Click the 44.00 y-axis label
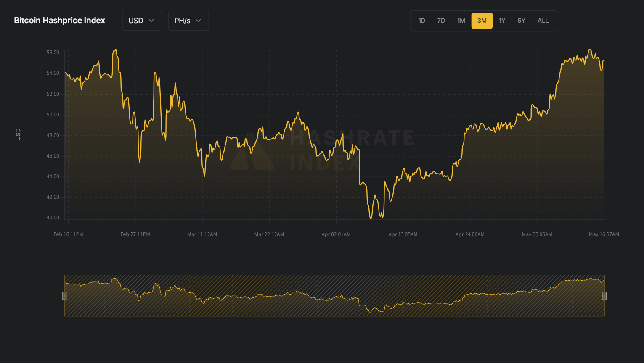 coord(53,176)
